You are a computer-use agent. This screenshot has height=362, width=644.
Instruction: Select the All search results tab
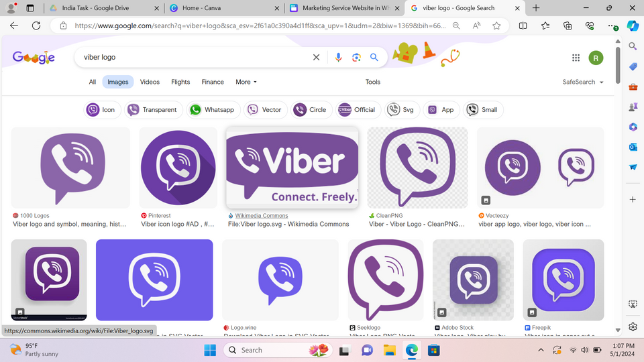93,82
